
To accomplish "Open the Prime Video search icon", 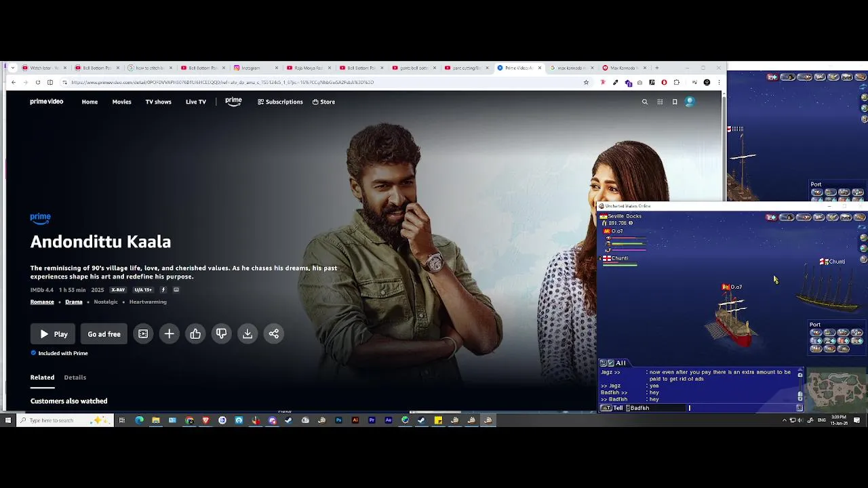I will (x=645, y=102).
